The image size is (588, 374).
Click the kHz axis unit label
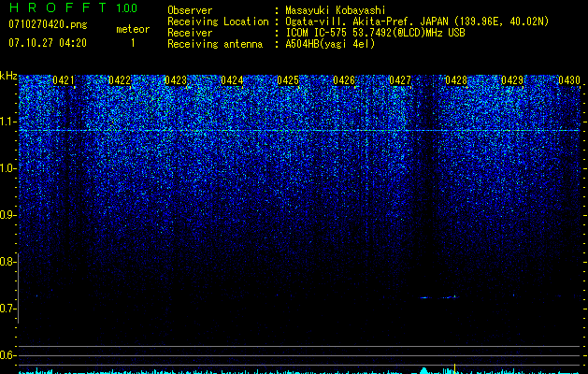8,76
